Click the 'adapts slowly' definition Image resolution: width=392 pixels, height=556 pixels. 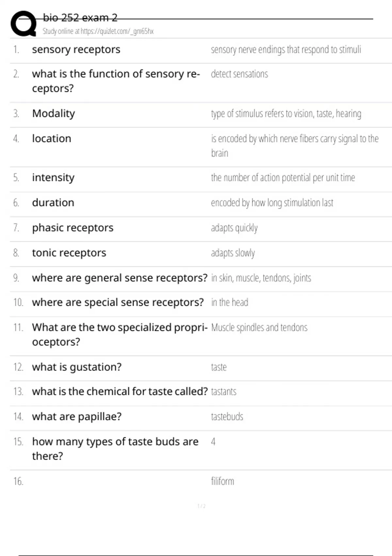pyautogui.click(x=233, y=253)
